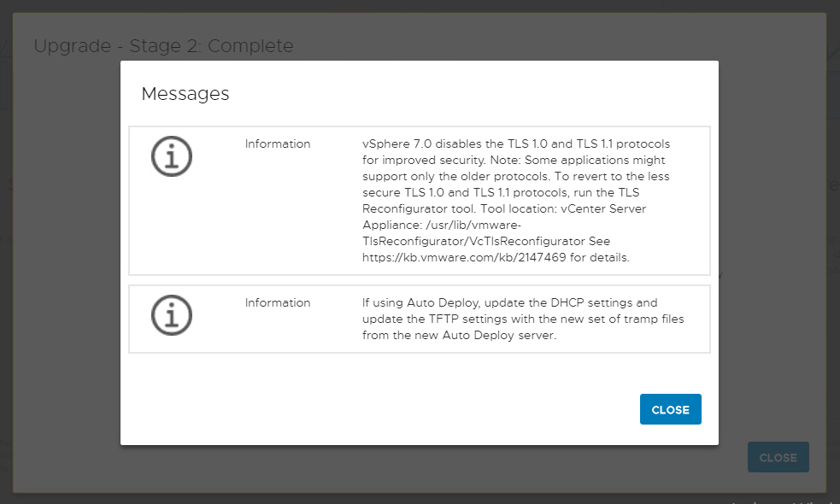Click the 'Reconfigurator tool. Tool location' text line
The image size is (840, 504).
[504, 209]
